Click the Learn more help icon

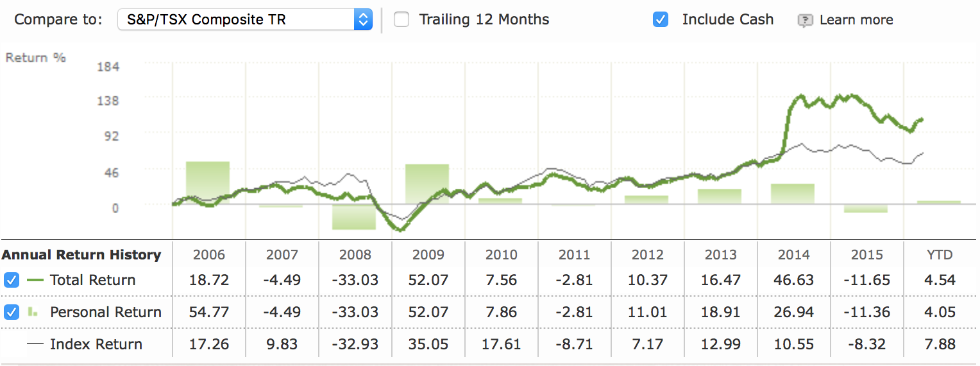click(805, 21)
